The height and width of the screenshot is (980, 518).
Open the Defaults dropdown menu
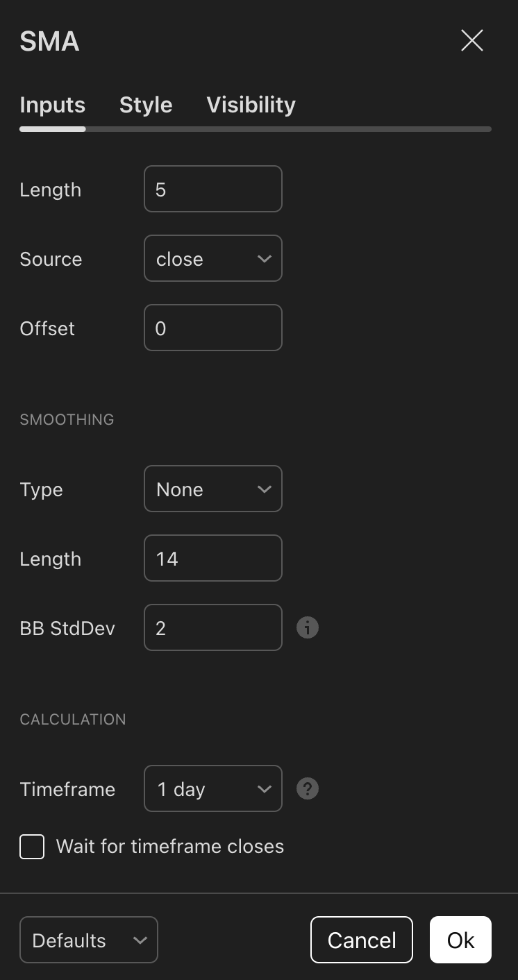(89, 940)
